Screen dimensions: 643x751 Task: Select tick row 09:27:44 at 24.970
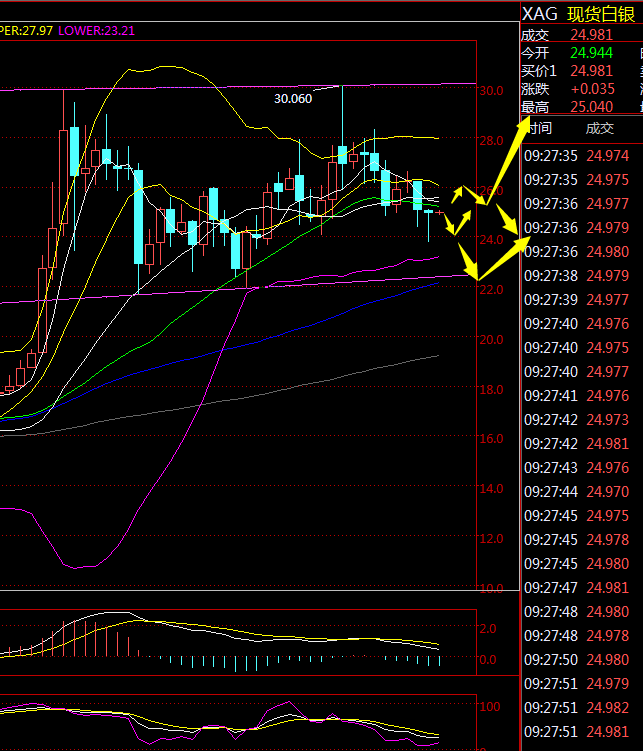[576, 491]
